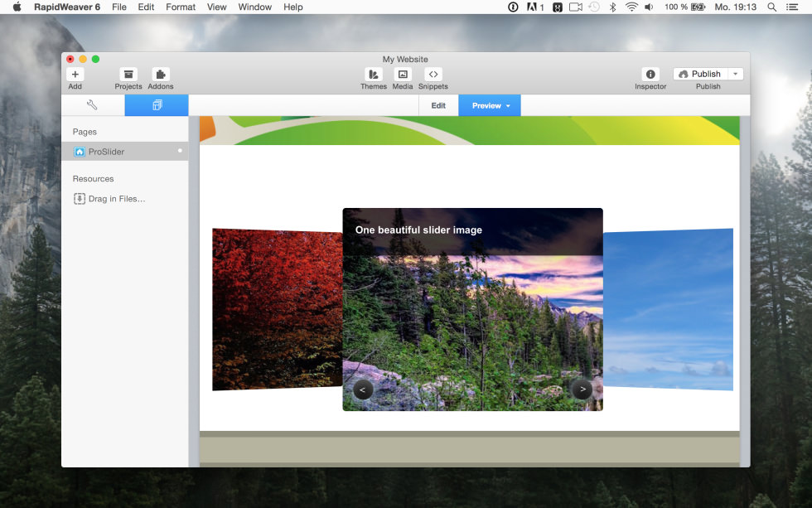Click the Adobe menu bar icon
The image size is (812, 508).
[535, 7]
